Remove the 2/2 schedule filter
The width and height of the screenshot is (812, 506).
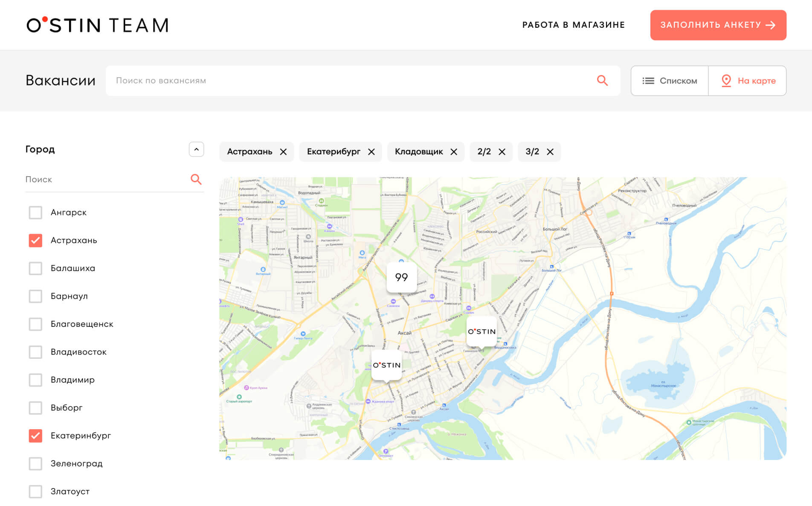(x=502, y=152)
